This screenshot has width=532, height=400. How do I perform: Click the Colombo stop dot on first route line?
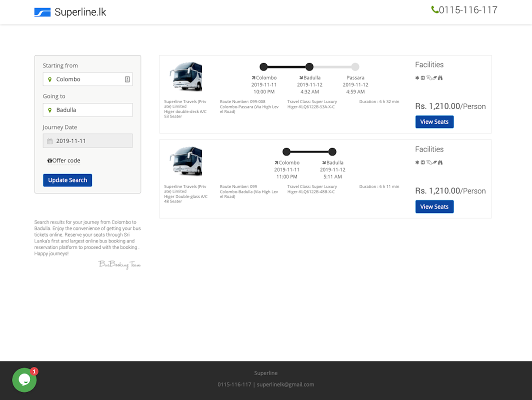click(x=263, y=67)
